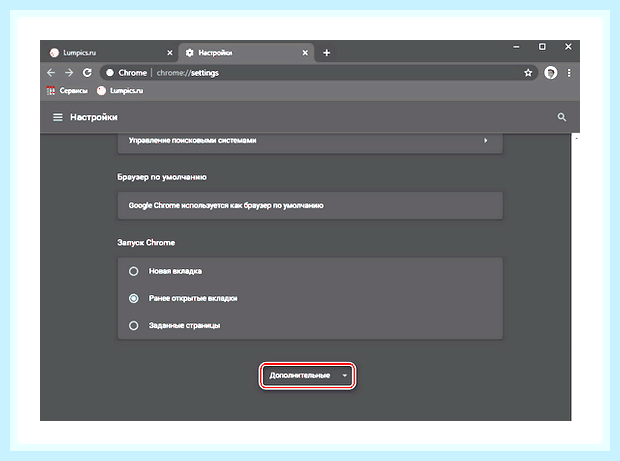The height and width of the screenshot is (461, 620).
Task: Click the Настройки page heading
Action: pyautogui.click(x=94, y=117)
